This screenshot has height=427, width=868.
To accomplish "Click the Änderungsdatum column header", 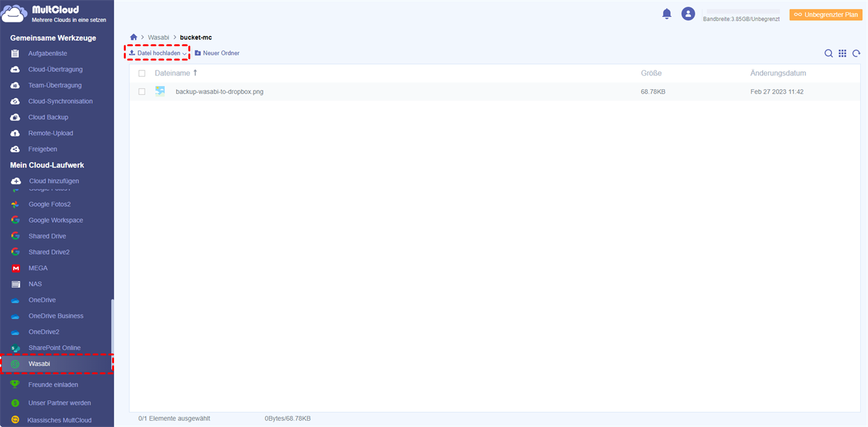I will pyautogui.click(x=778, y=74).
